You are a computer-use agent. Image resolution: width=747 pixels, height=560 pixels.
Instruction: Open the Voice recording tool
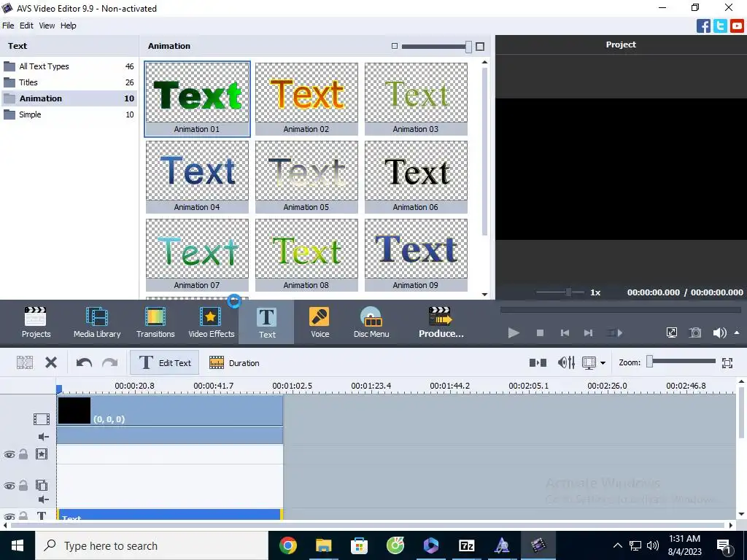[x=320, y=322]
